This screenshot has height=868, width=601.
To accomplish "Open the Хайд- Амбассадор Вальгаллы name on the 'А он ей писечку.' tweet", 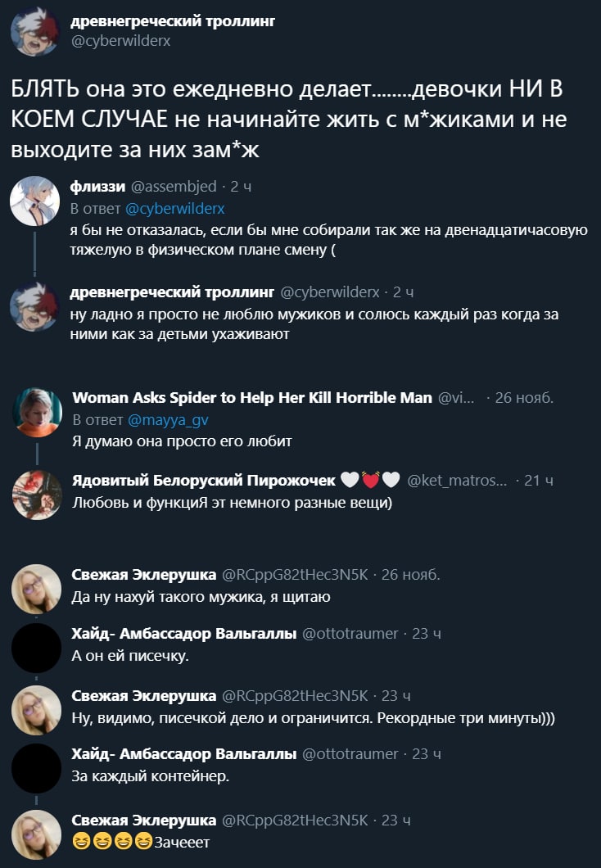I will [183, 634].
